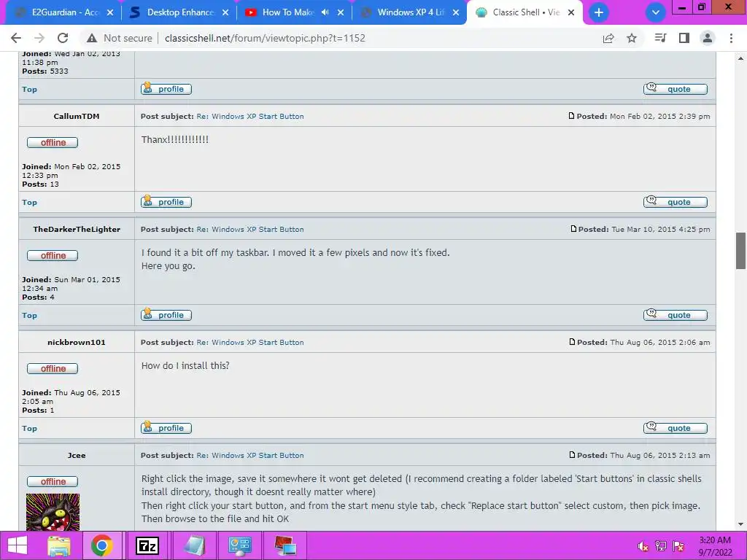Click the topmost quote button
Image resolution: width=747 pixels, height=560 pixels.
coord(675,88)
